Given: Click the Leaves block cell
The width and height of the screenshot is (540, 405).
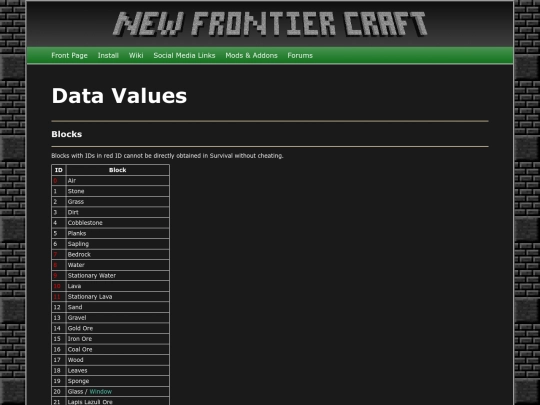Looking at the screenshot, I should pyautogui.click(x=117, y=371).
